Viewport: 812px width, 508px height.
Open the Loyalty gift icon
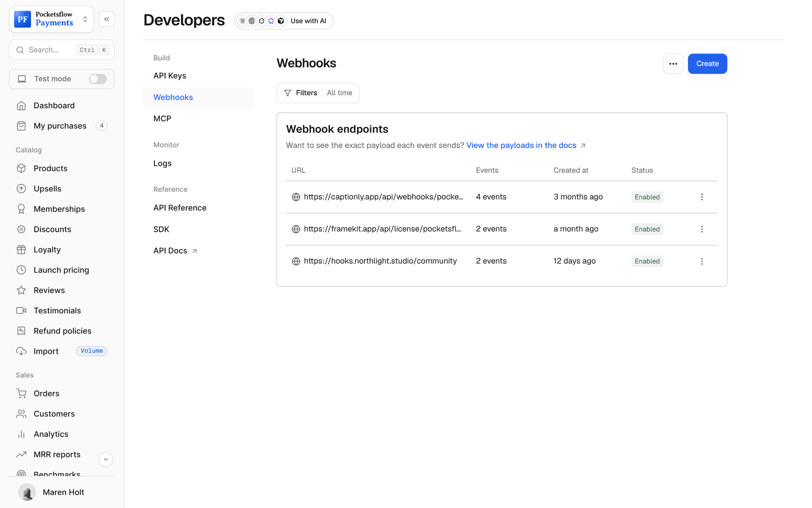click(21, 250)
